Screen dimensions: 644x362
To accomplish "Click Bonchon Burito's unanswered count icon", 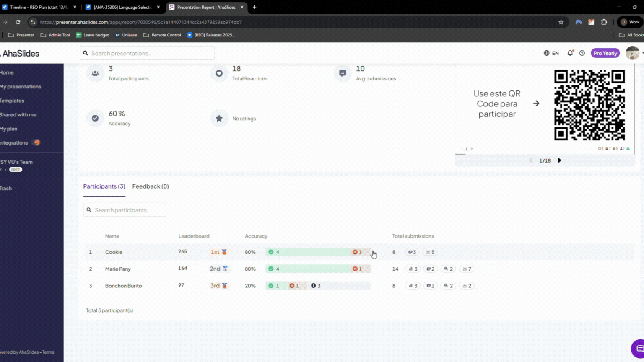I will [x=313, y=286].
